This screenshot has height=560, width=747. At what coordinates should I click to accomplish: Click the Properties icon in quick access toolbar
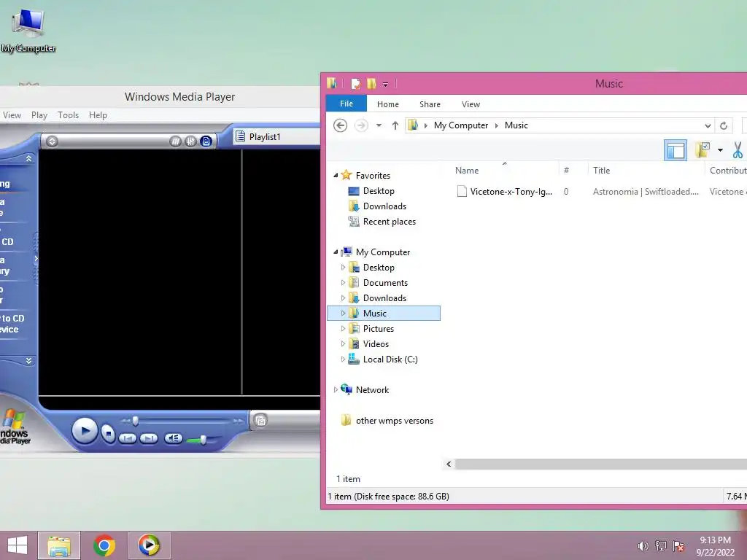point(355,85)
